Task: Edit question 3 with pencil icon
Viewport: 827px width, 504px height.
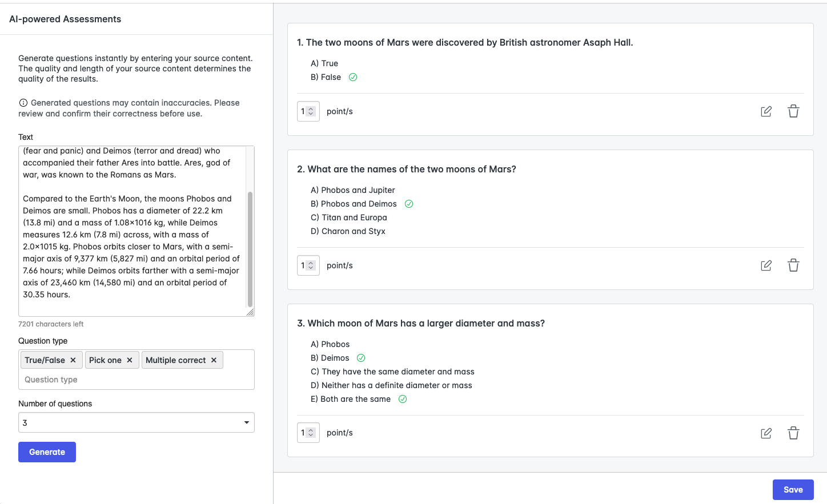Action: pyautogui.click(x=766, y=433)
